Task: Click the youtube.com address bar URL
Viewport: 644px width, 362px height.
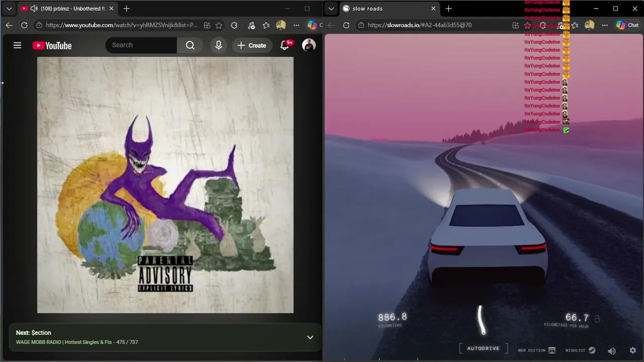Action: tap(121, 25)
